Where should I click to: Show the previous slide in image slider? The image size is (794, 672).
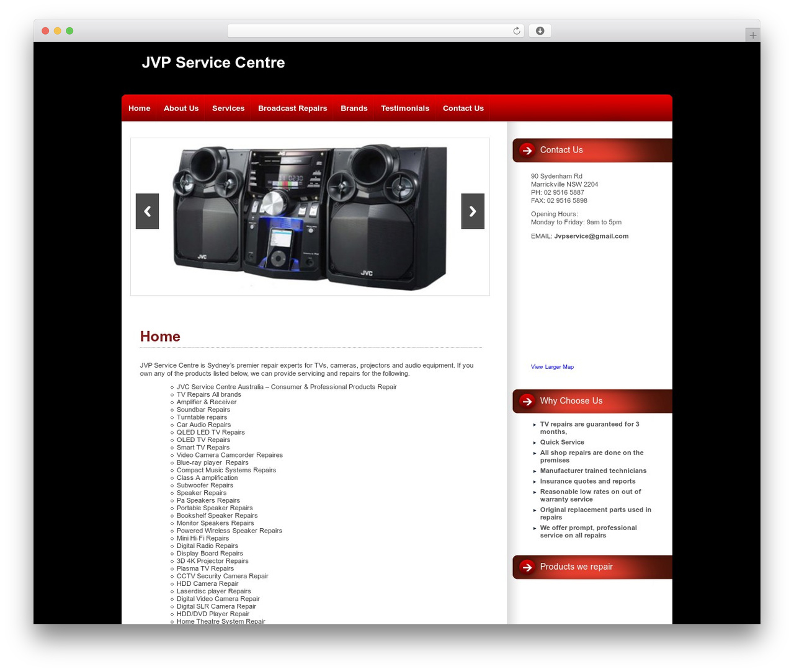(x=147, y=211)
